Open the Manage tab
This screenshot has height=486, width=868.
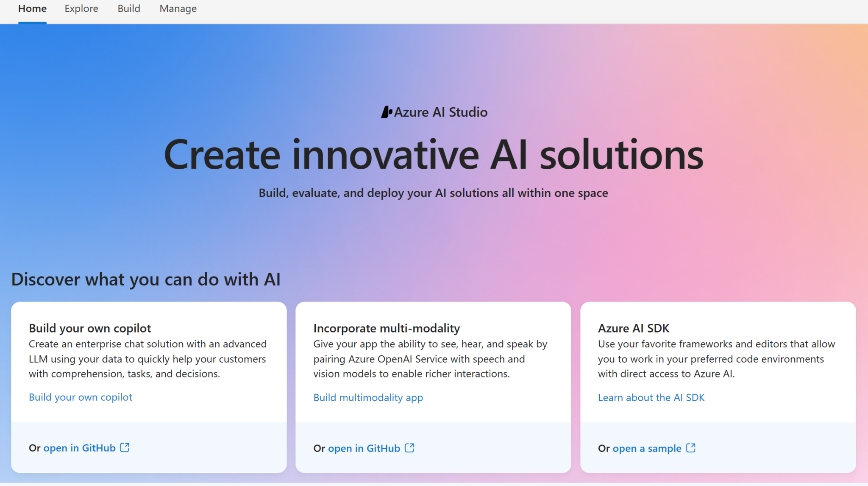pos(178,8)
